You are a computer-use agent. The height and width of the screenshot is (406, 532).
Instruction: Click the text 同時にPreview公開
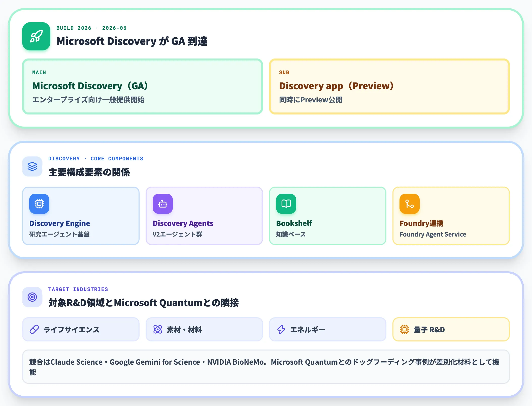coord(311,100)
